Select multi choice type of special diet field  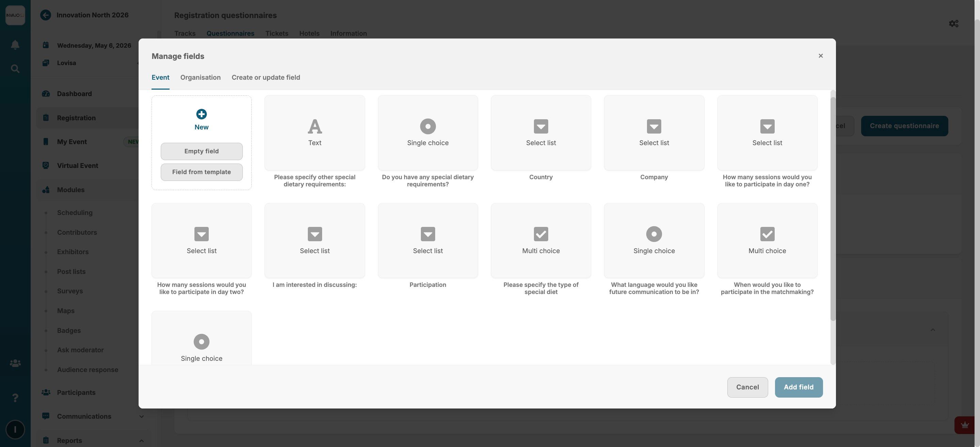pyautogui.click(x=541, y=241)
